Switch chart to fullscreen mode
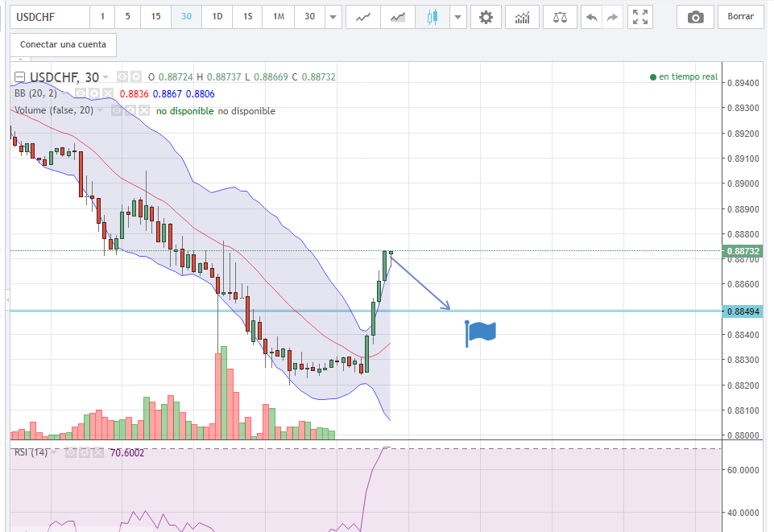Image resolution: width=774 pixels, height=532 pixels. pyautogui.click(x=640, y=17)
